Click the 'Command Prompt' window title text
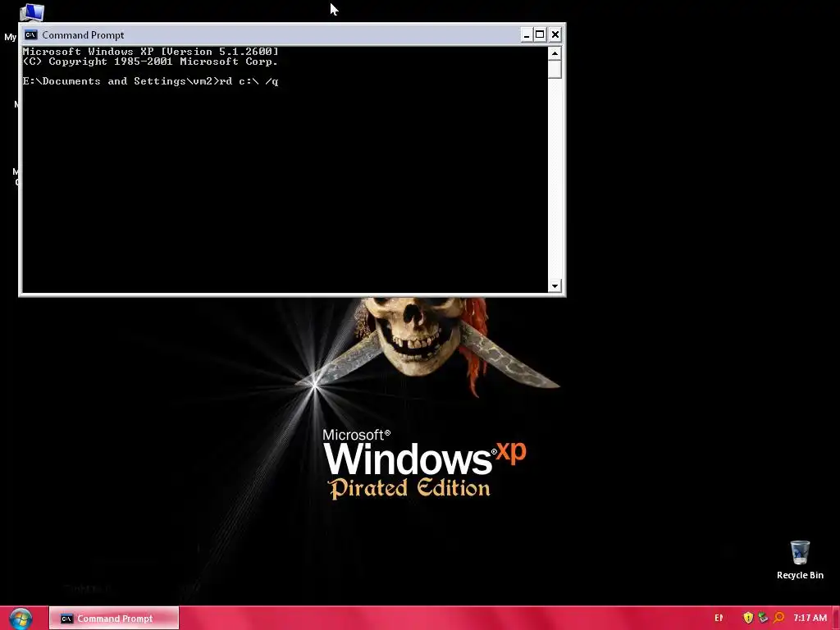This screenshot has width=840, height=630. click(83, 34)
